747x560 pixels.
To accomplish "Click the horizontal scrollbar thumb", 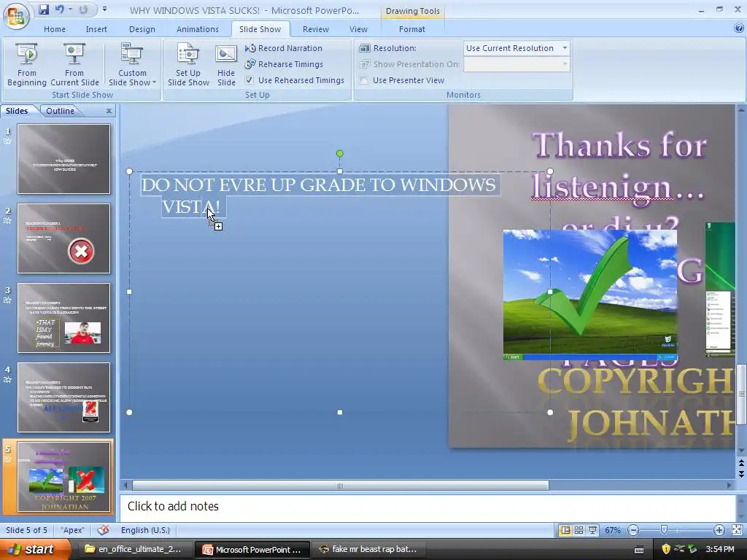I will (x=340, y=485).
